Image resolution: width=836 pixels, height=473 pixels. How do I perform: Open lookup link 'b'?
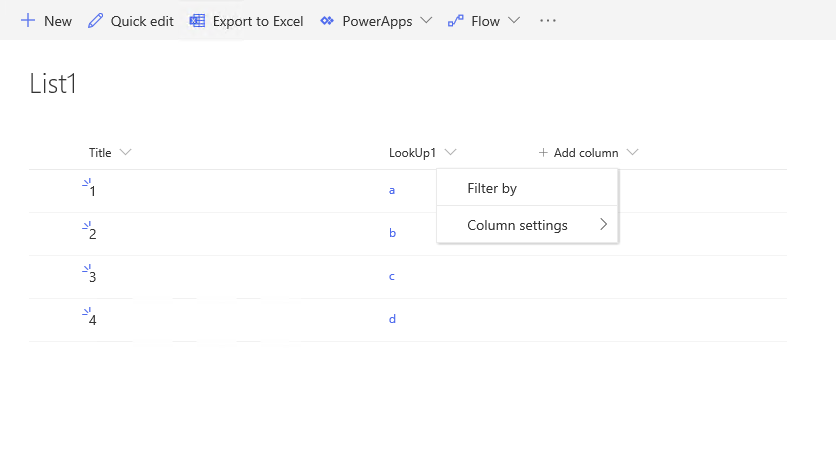[392, 233]
